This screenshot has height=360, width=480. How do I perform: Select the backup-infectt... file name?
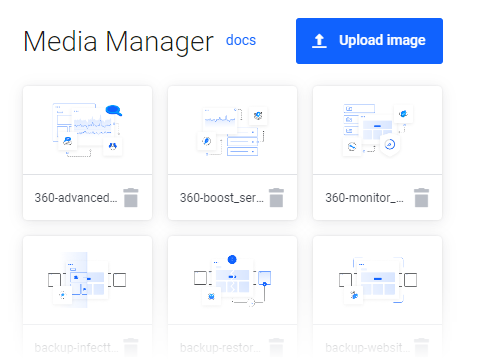pos(76,348)
